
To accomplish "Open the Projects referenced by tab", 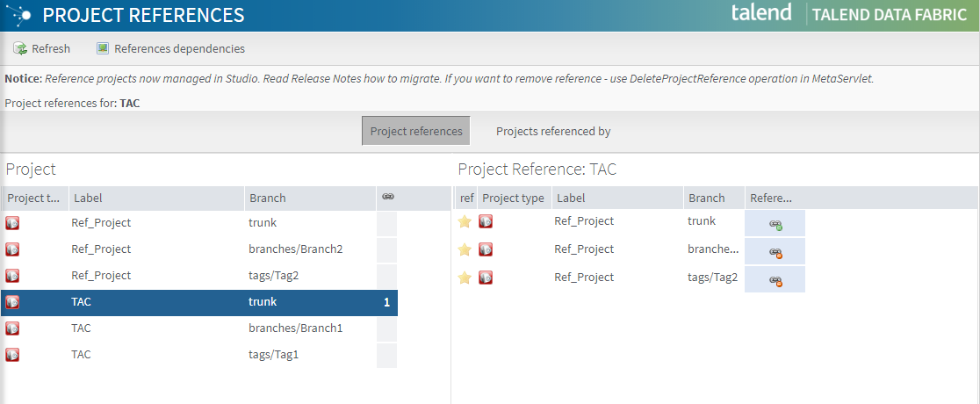I will point(553,131).
